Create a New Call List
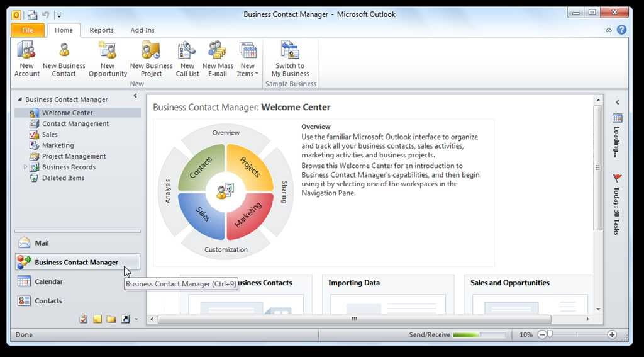 (187, 59)
